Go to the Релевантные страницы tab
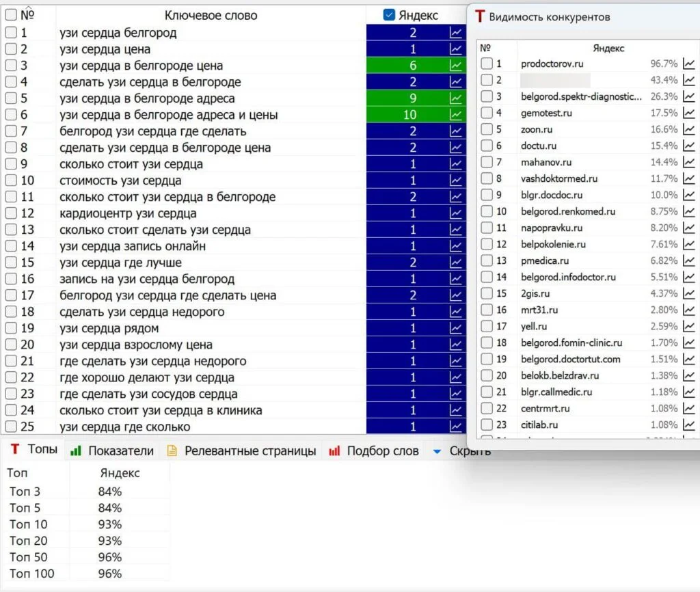This screenshot has height=592, width=700. tap(241, 451)
